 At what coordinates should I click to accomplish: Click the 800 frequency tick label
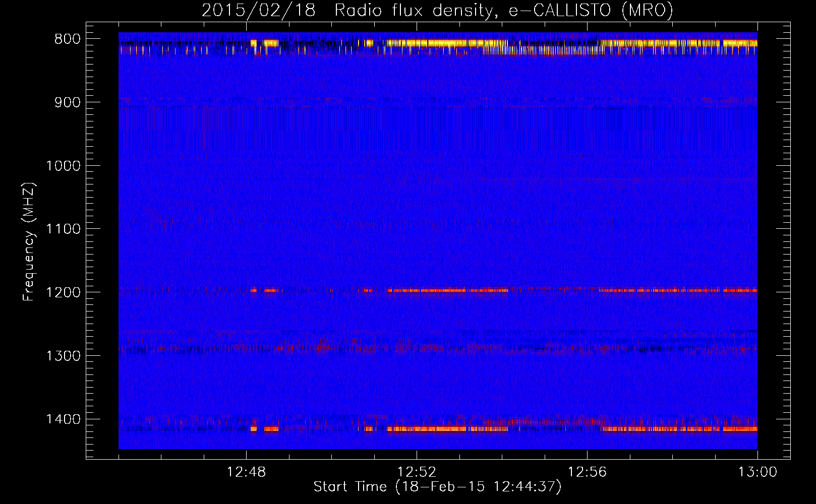click(67, 39)
